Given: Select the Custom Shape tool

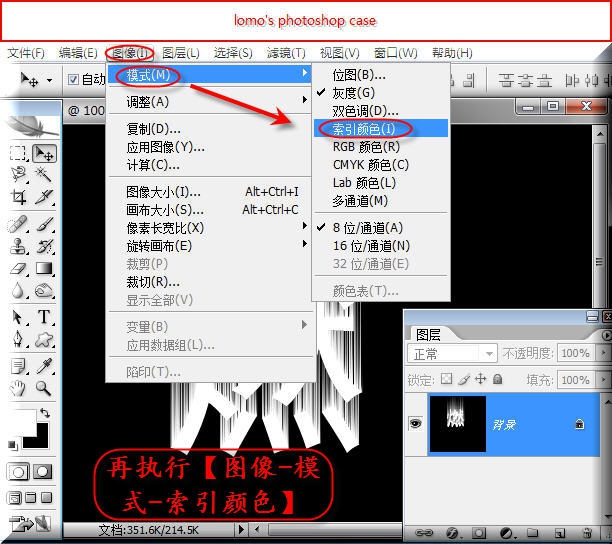Looking at the screenshot, I should click(x=44, y=340).
